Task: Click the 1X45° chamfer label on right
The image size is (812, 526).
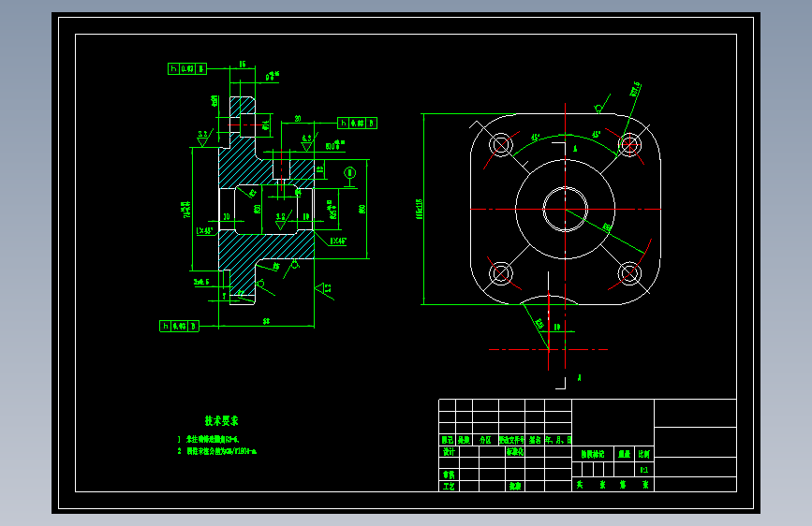Action: (x=338, y=241)
